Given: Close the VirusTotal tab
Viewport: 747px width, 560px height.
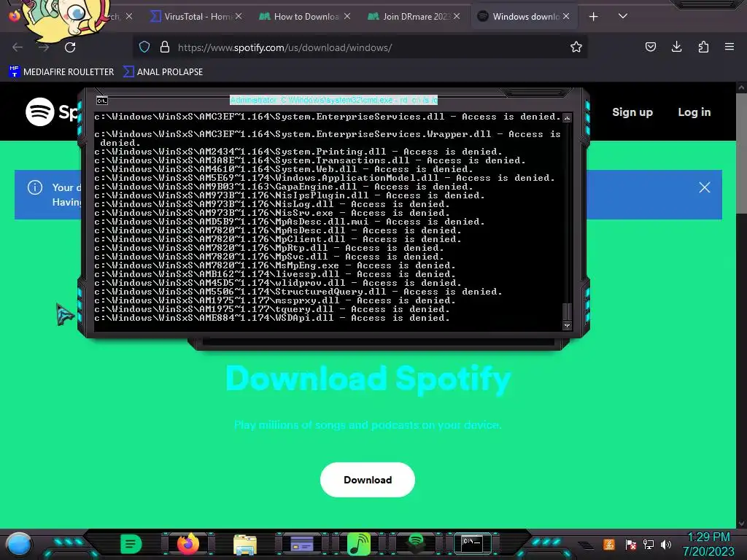Looking at the screenshot, I should coord(239,16).
